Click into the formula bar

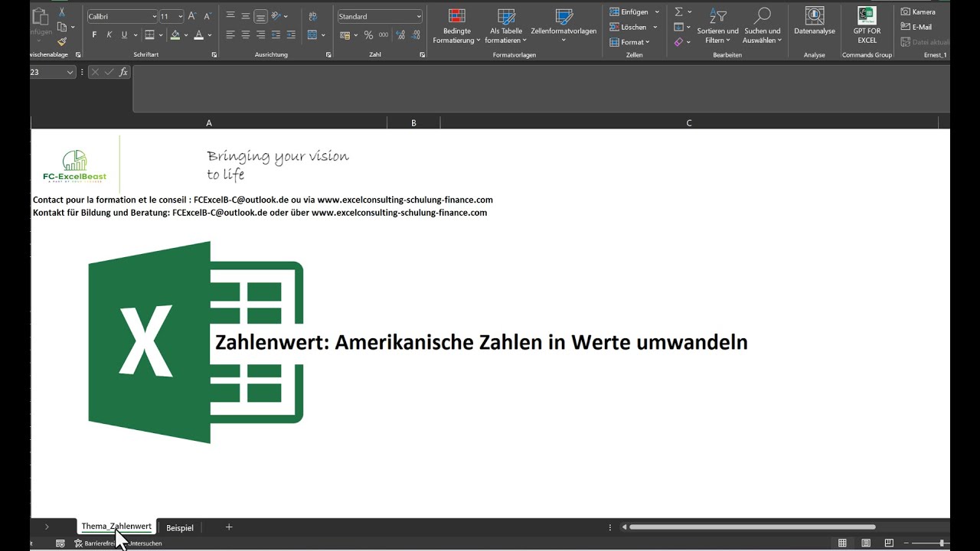click(541, 89)
